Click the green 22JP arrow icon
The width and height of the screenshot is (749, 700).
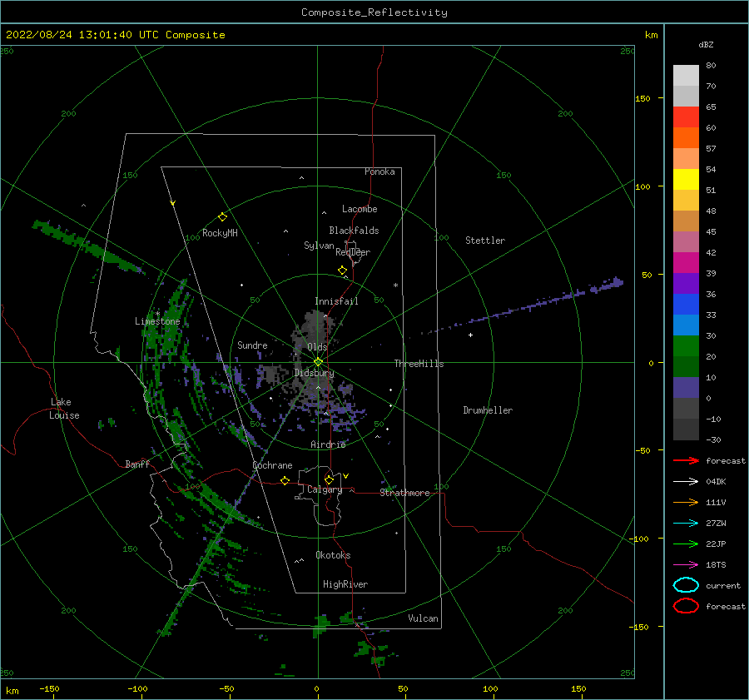coord(686,544)
